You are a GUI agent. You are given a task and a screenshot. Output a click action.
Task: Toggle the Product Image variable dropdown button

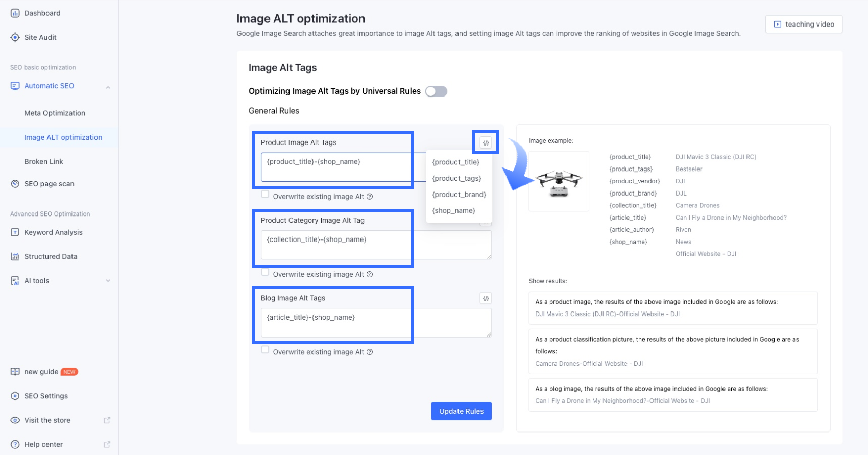pos(486,143)
